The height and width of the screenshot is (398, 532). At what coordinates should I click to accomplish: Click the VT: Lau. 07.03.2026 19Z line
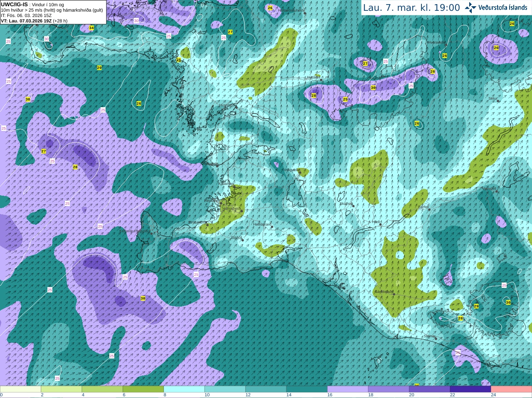[x=34, y=21]
